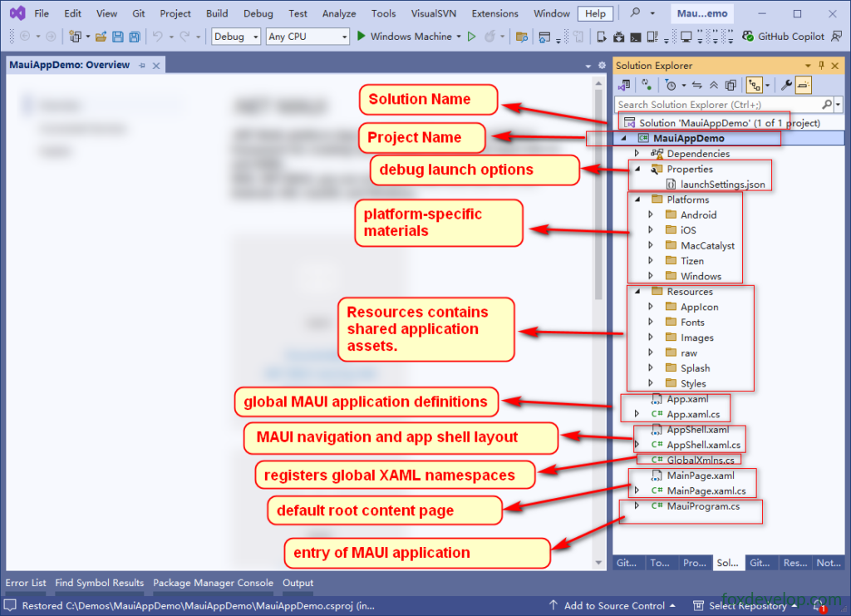The height and width of the screenshot is (616, 851).
Task: Switch to Package Manager Console tab
Action: (213, 583)
